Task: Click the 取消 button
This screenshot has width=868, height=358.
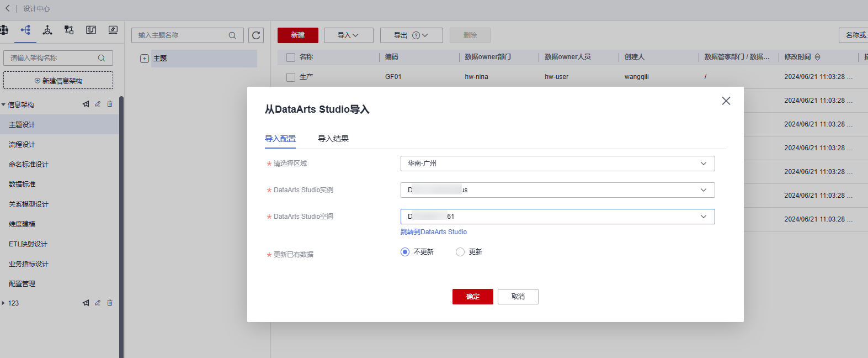Action: coord(518,297)
